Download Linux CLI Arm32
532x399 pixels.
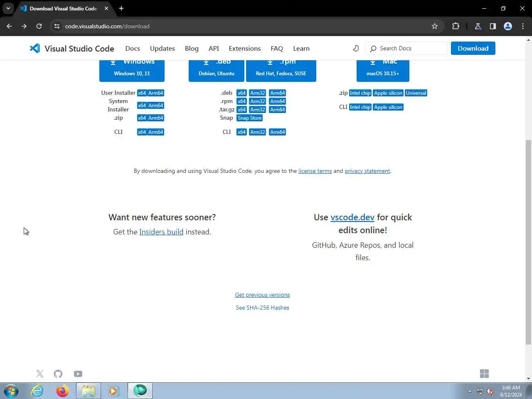pyautogui.click(x=258, y=132)
